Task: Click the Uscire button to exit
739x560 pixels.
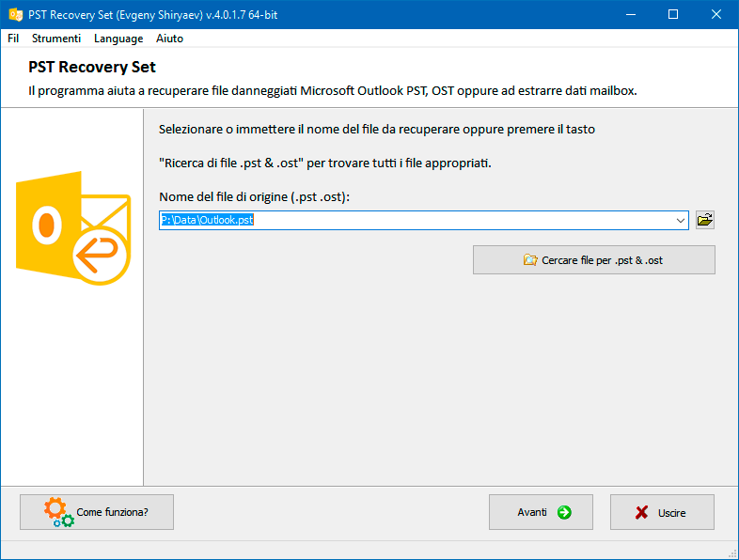Action: pyautogui.click(x=662, y=512)
